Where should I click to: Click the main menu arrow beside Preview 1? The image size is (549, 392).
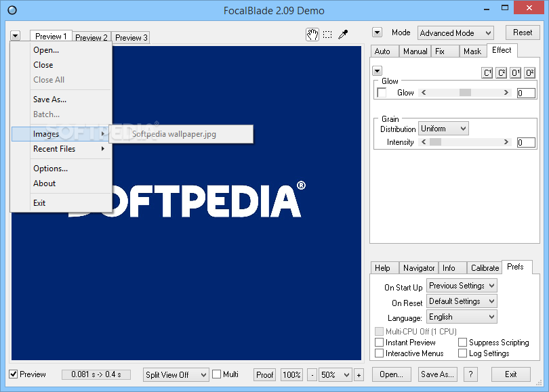pos(16,36)
